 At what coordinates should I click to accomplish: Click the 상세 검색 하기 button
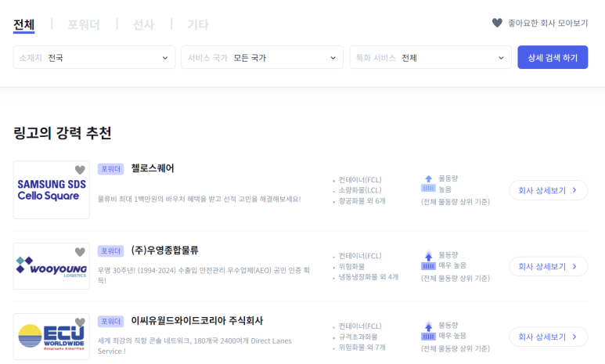(553, 57)
